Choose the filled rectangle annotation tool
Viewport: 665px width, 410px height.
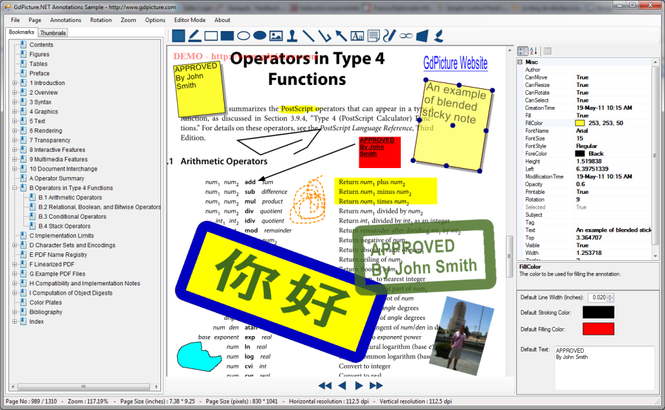[x=227, y=36]
